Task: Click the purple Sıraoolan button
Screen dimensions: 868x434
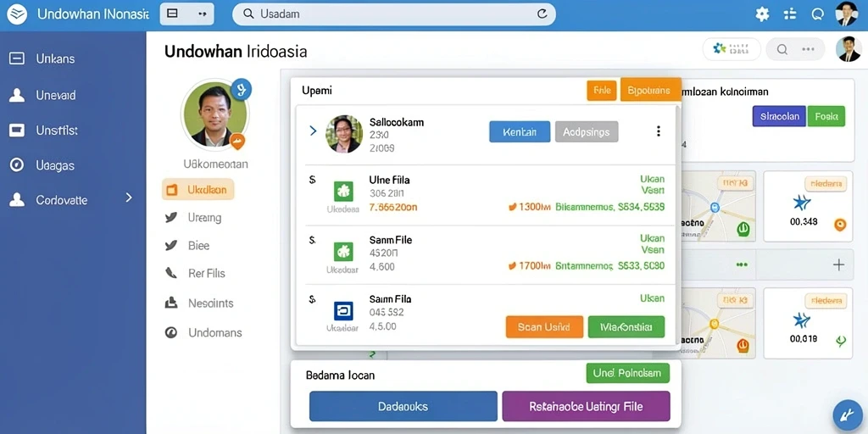Action: click(780, 116)
